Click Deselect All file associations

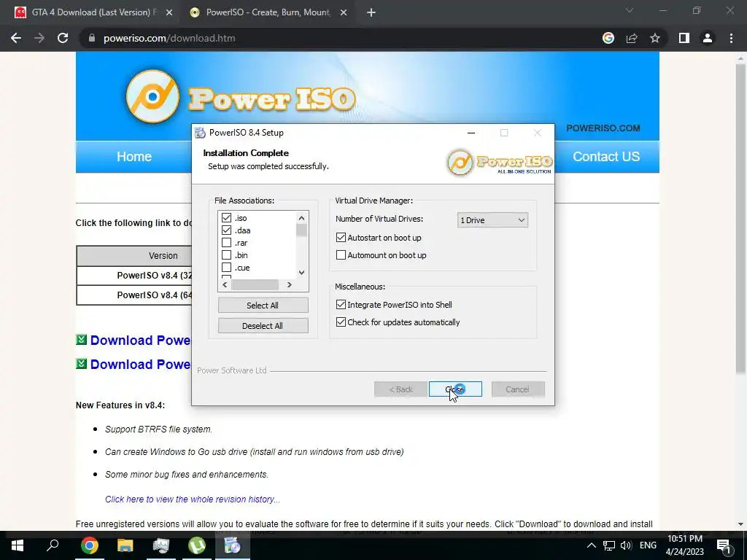263,326
